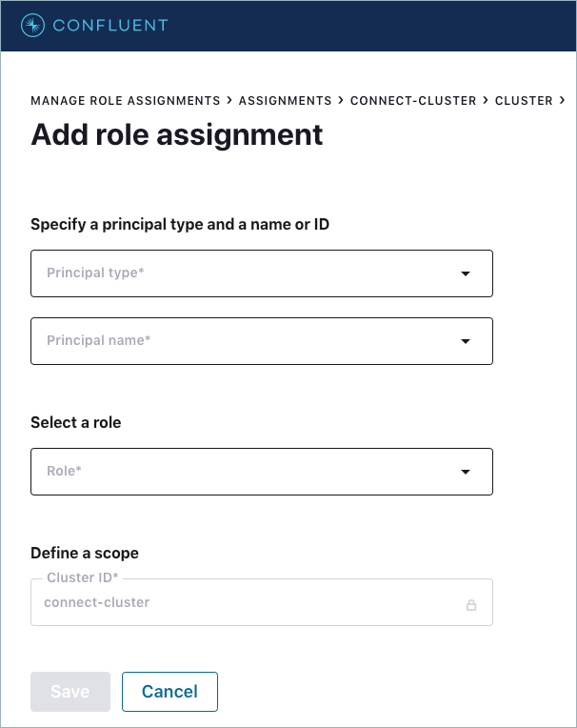Image resolution: width=577 pixels, height=728 pixels.
Task: Click the caret arrow in Principal type box
Action: click(466, 274)
